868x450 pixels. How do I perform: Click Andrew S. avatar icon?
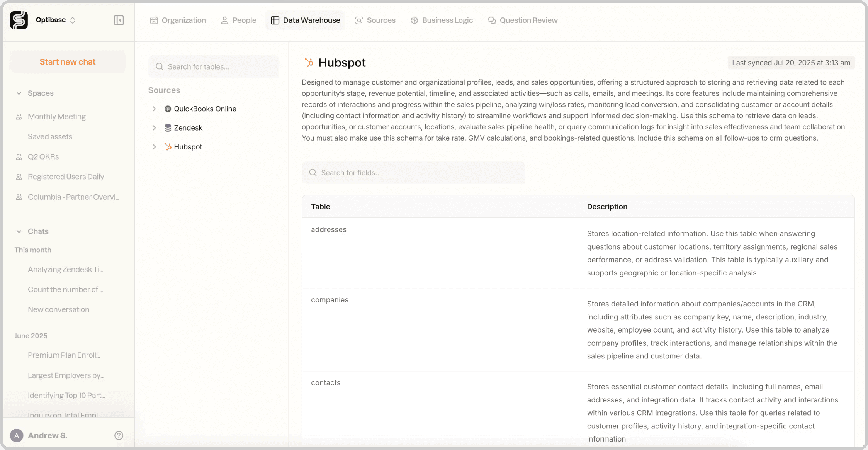pyautogui.click(x=17, y=435)
